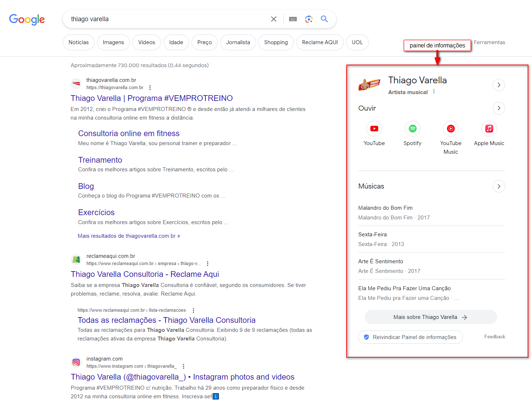Expand the Músicas section arrow
Screen dimensions: 532x413
[499, 186]
